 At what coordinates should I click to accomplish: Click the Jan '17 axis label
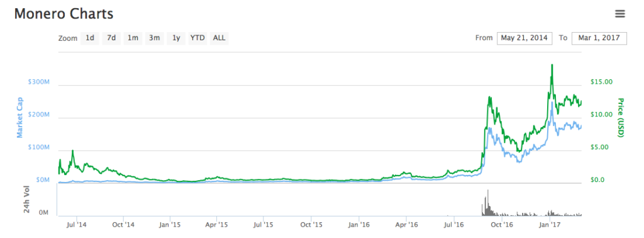point(550,225)
